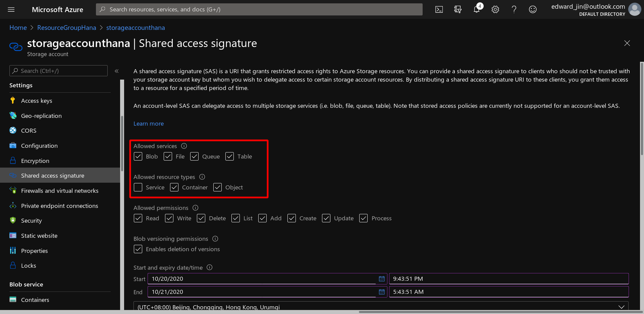The image size is (644, 314).
Task: Open Access keys in settings menu
Action: click(x=37, y=101)
